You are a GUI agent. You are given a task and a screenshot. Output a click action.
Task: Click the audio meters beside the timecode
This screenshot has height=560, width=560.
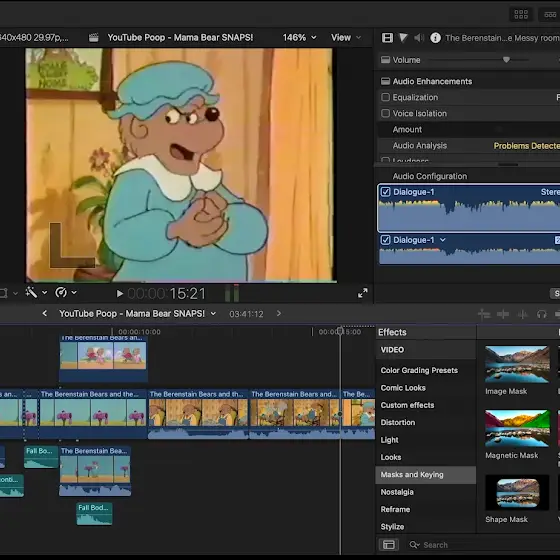(x=232, y=293)
